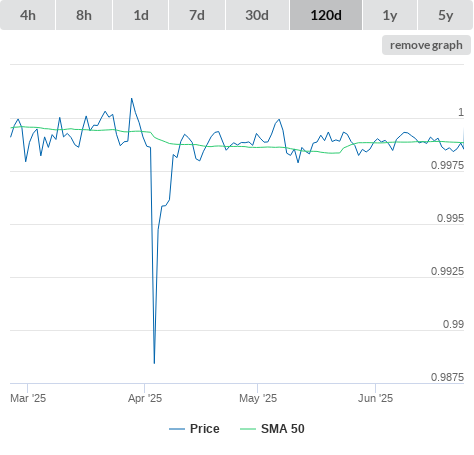
Task: Click the remove graph button
Action: (426, 45)
